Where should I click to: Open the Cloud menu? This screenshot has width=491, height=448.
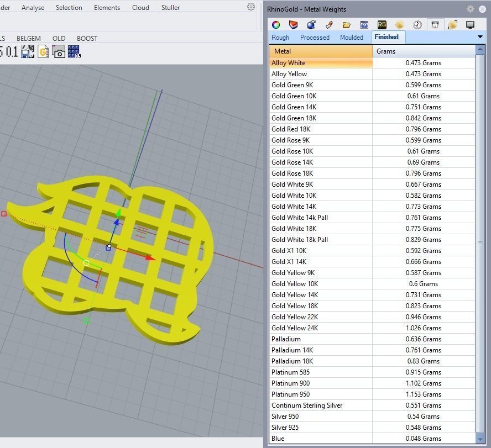[x=140, y=8]
